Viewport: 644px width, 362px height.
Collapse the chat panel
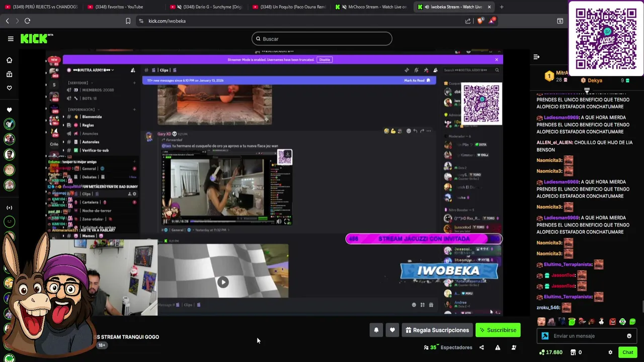tap(536, 57)
